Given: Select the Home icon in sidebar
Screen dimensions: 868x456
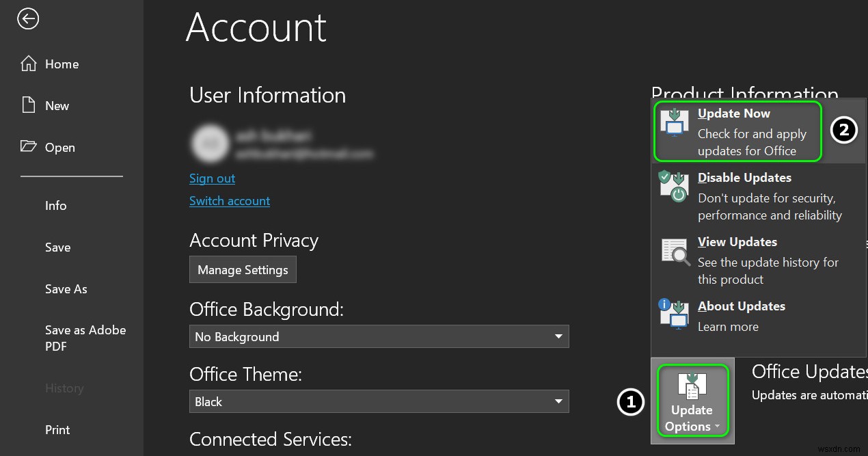Looking at the screenshot, I should (x=28, y=63).
